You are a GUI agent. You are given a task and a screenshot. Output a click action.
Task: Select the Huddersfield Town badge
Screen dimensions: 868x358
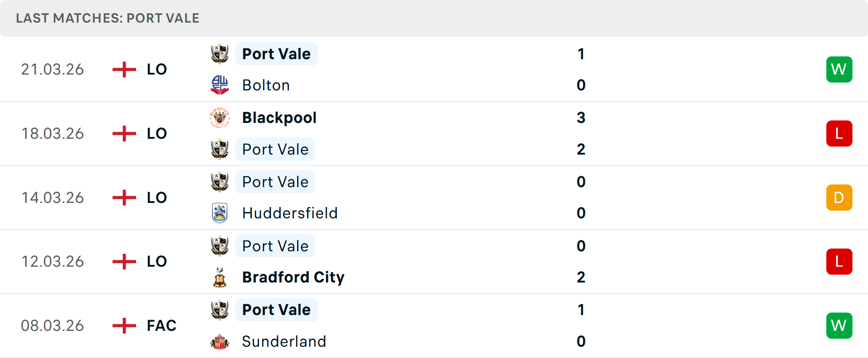220,213
